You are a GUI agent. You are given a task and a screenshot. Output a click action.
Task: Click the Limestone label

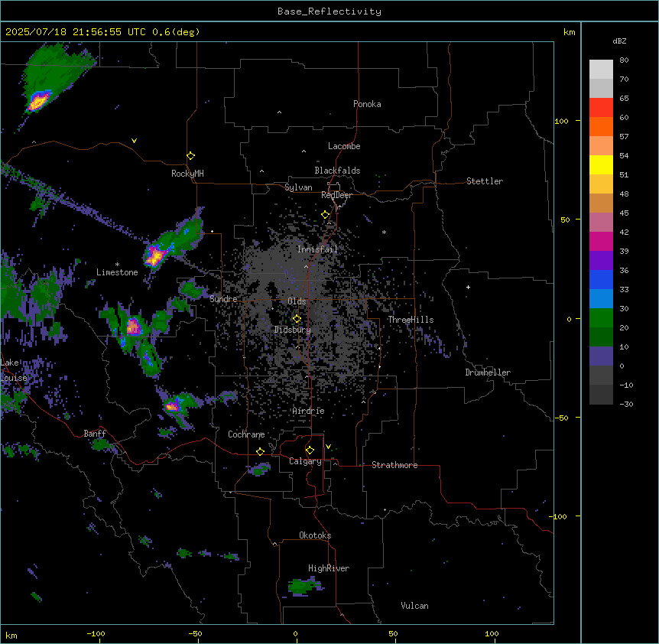117,272
